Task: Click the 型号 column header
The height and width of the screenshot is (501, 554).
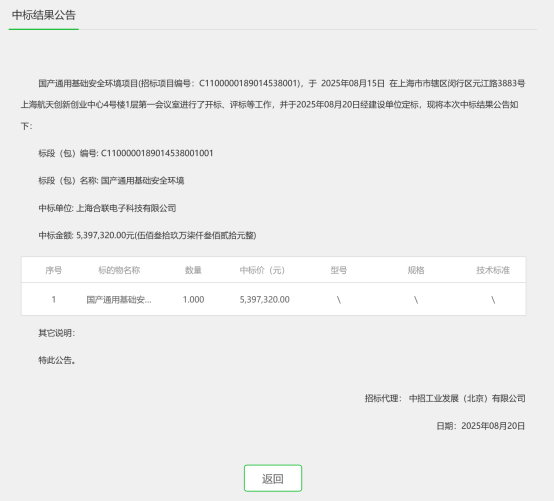Action: pos(338,270)
